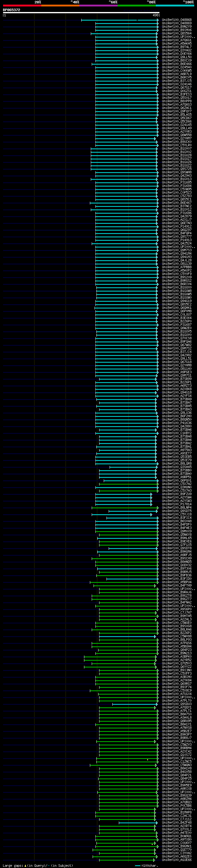Open hit UniRef100_B9IM06
The image size is (197, 868).
[177, 30]
